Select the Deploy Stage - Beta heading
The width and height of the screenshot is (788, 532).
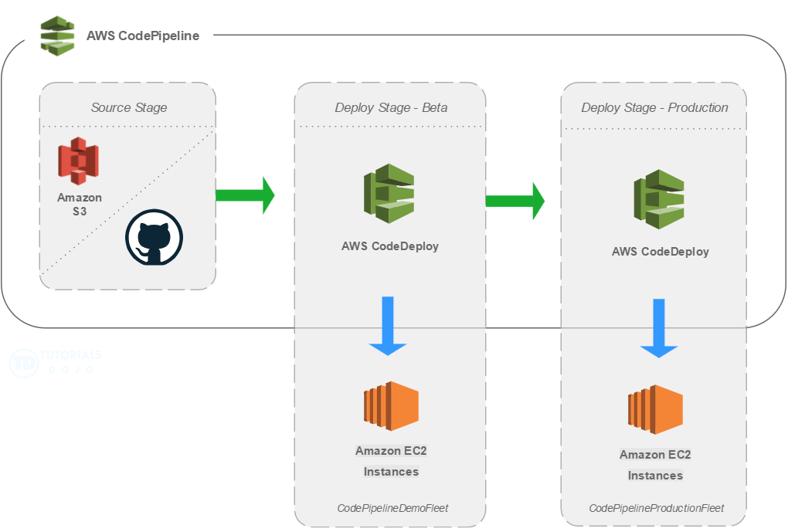pos(391,107)
